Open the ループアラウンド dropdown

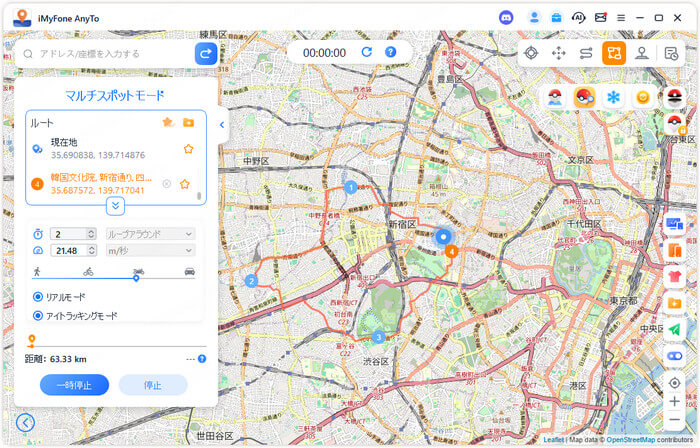[150, 234]
